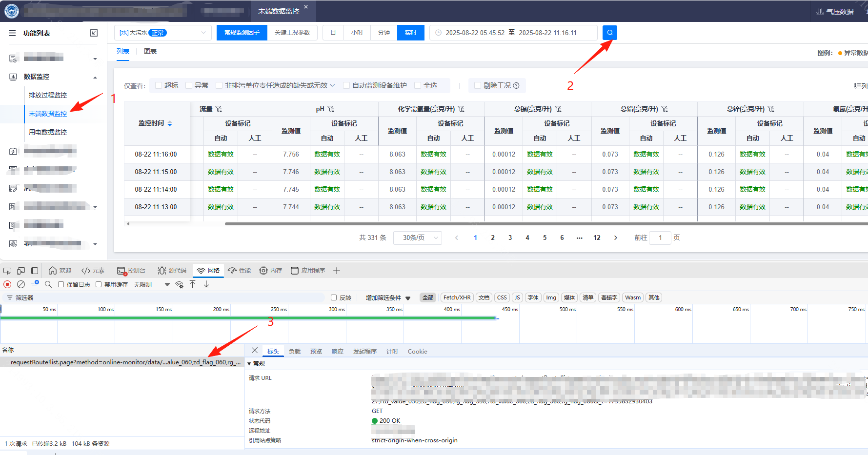Toggle network filter funnel icon

pyautogui.click(x=35, y=284)
